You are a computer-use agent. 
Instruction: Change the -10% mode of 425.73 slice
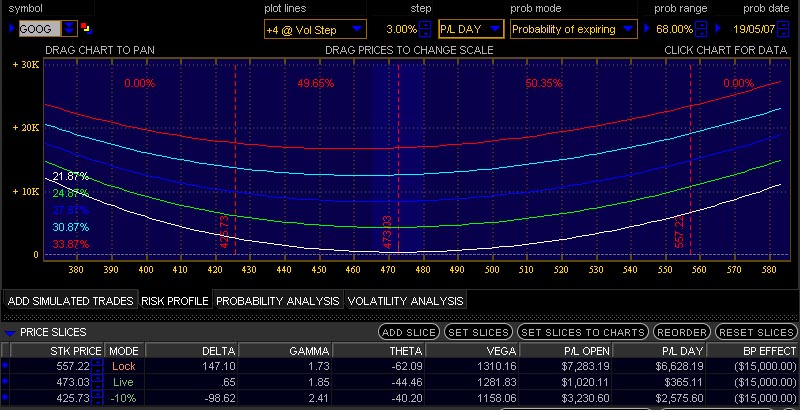(x=124, y=398)
